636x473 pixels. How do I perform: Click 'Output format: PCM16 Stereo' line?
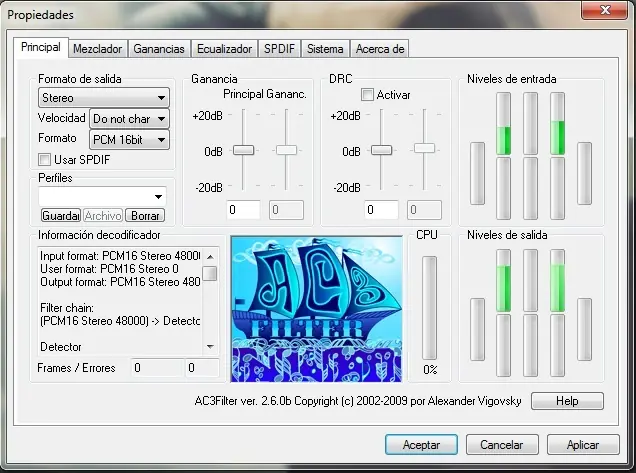click(120, 282)
